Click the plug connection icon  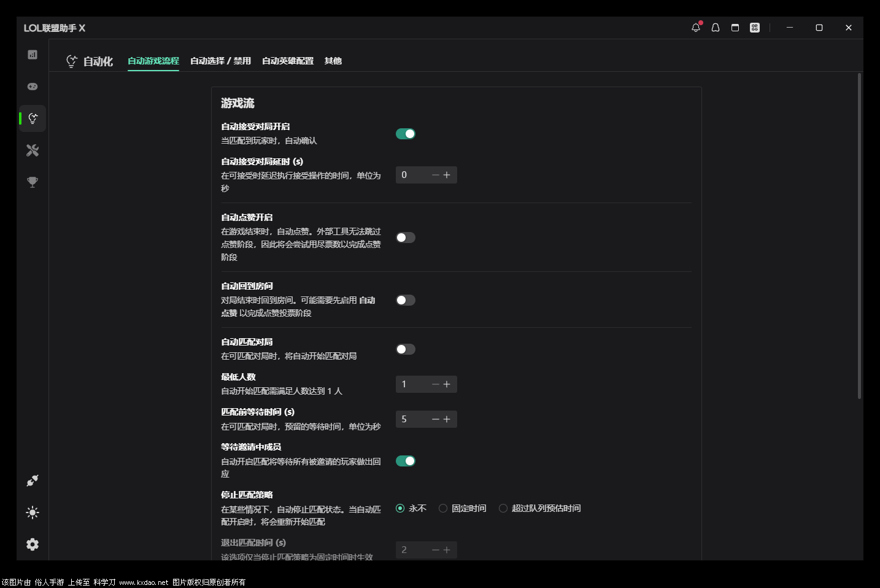click(x=33, y=481)
